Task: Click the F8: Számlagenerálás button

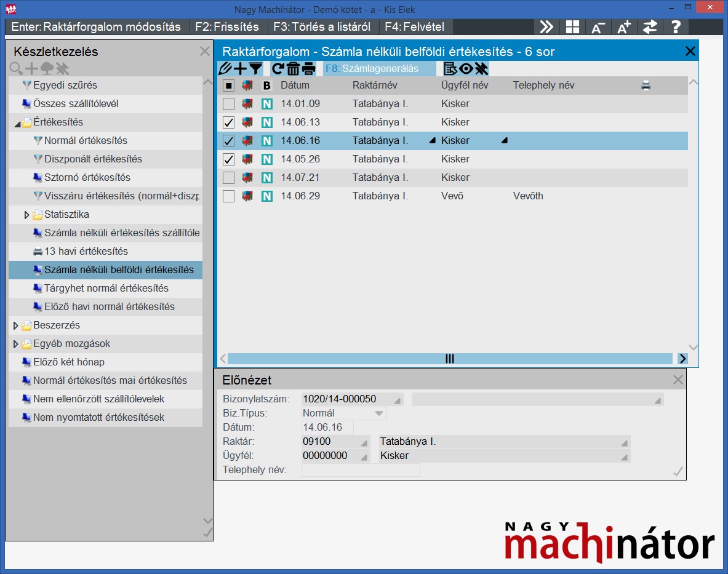Action: click(x=372, y=69)
